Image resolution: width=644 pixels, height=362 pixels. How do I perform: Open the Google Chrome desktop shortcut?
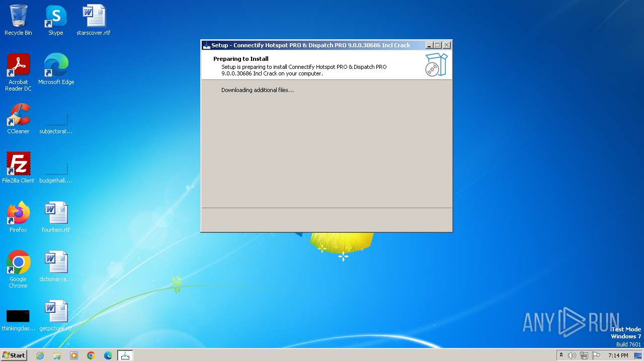pyautogui.click(x=18, y=269)
